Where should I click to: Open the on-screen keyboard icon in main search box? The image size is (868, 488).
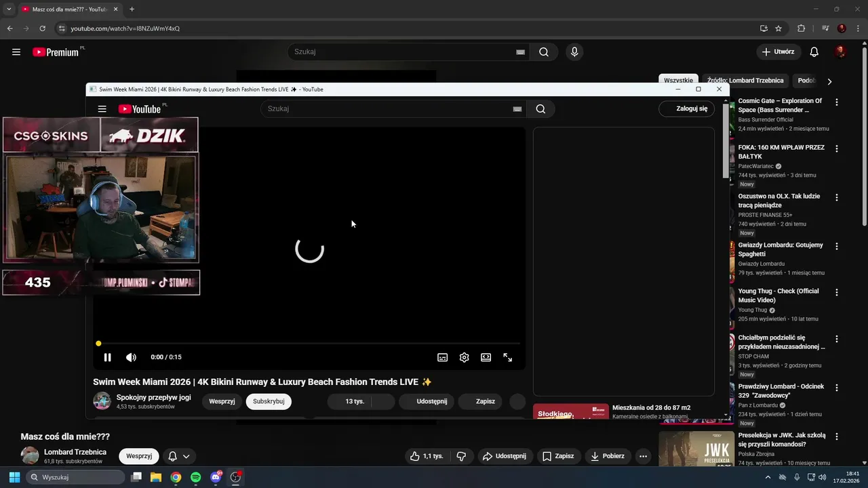521,52
